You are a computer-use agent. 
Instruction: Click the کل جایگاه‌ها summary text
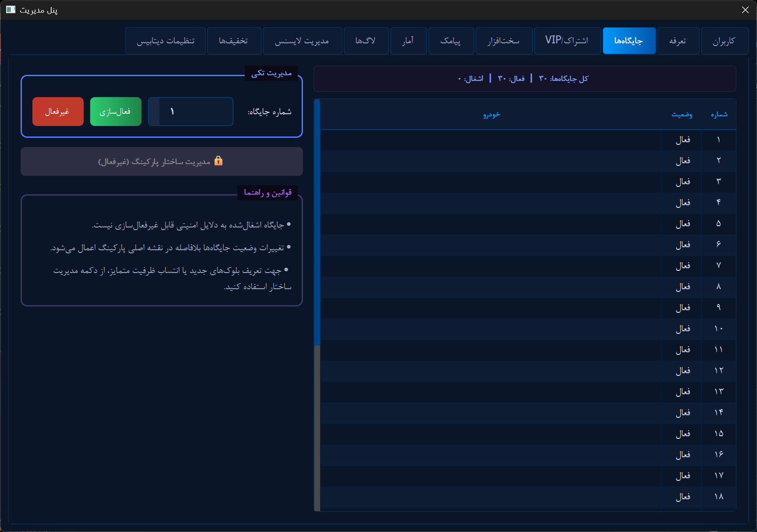tap(563, 79)
